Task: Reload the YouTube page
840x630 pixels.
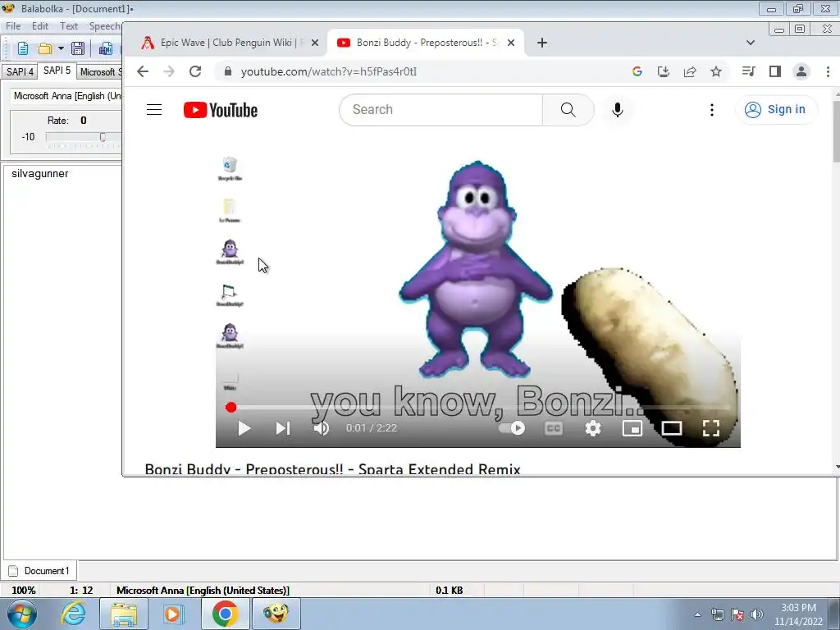Action: pos(195,72)
